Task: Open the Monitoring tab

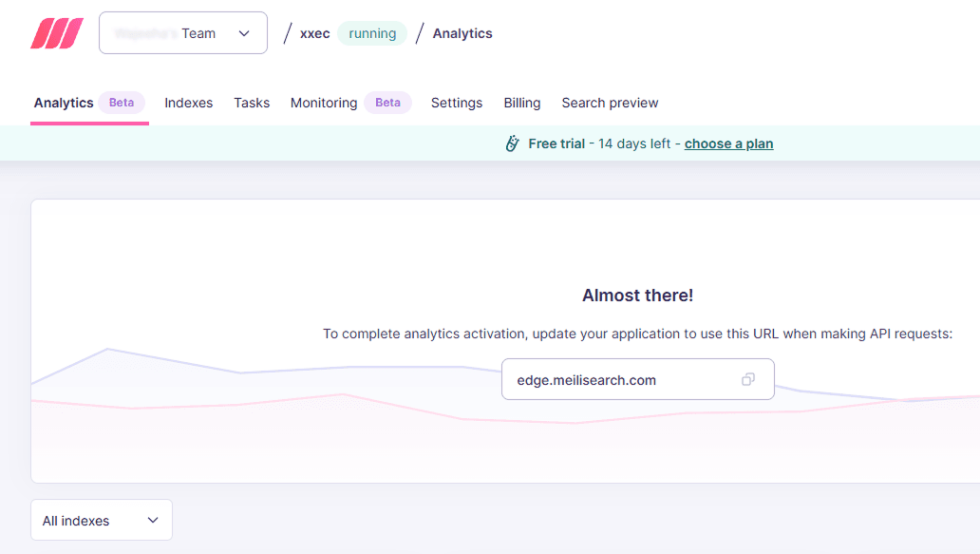Action: (323, 102)
